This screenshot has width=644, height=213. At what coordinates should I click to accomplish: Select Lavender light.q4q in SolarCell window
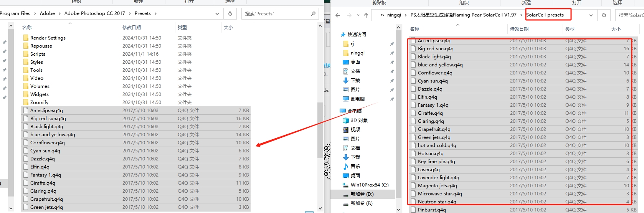coord(523,177)
